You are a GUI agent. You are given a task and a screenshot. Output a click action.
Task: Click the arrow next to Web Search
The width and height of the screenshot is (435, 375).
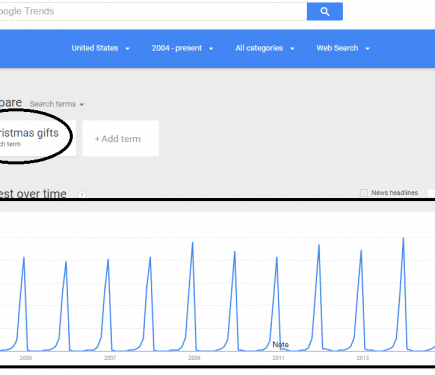coord(368,49)
